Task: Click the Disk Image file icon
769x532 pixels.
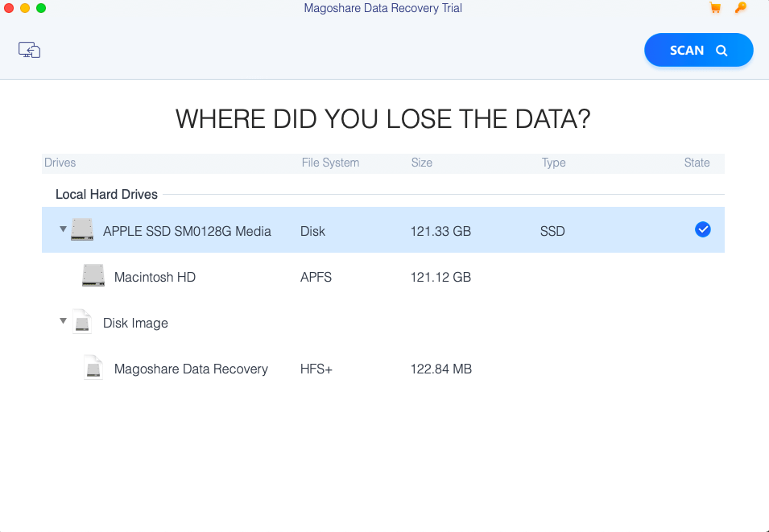Action: click(x=82, y=322)
